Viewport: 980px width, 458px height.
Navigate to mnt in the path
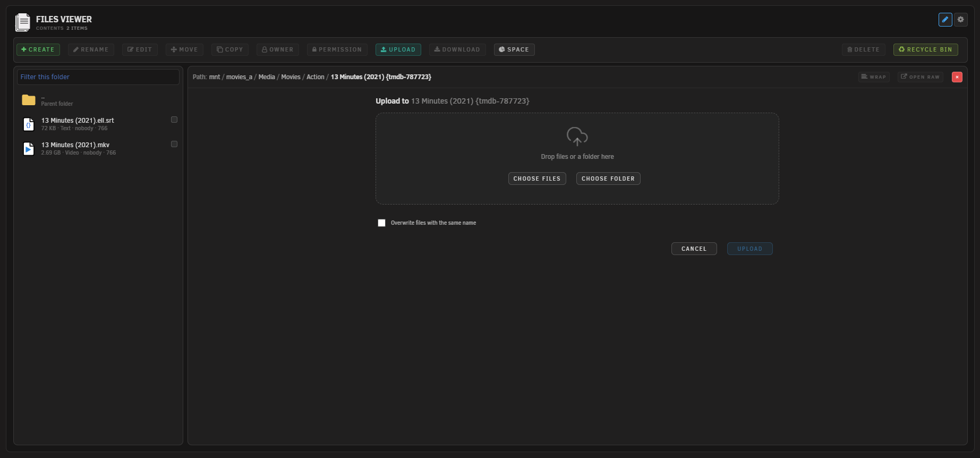tap(215, 77)
